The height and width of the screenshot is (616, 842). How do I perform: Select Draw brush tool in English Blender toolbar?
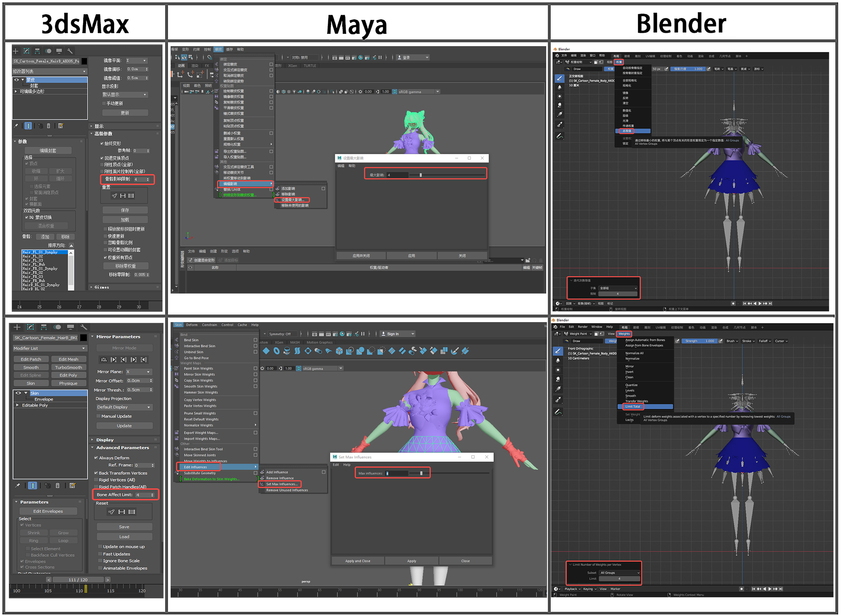(x=558, y=351)
